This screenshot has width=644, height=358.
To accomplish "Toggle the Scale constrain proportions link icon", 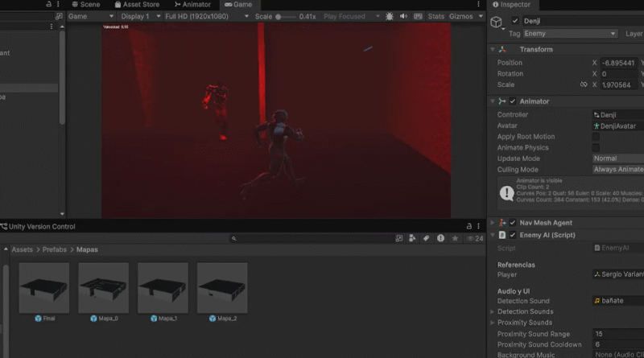I will tap(584, 84).
